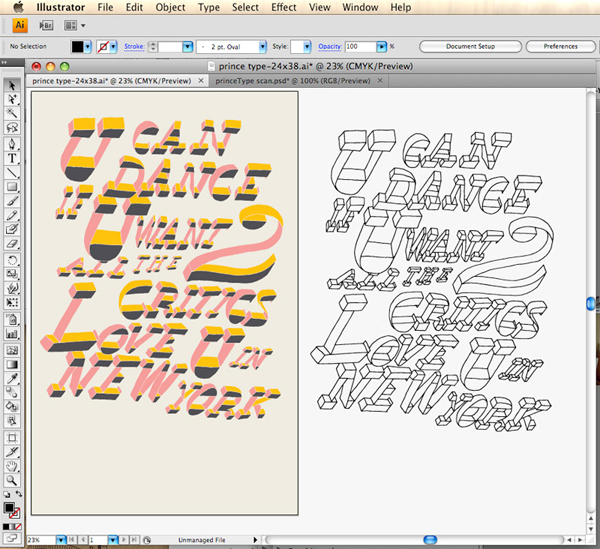Select the Artboard tool

(x=12, y=438)
